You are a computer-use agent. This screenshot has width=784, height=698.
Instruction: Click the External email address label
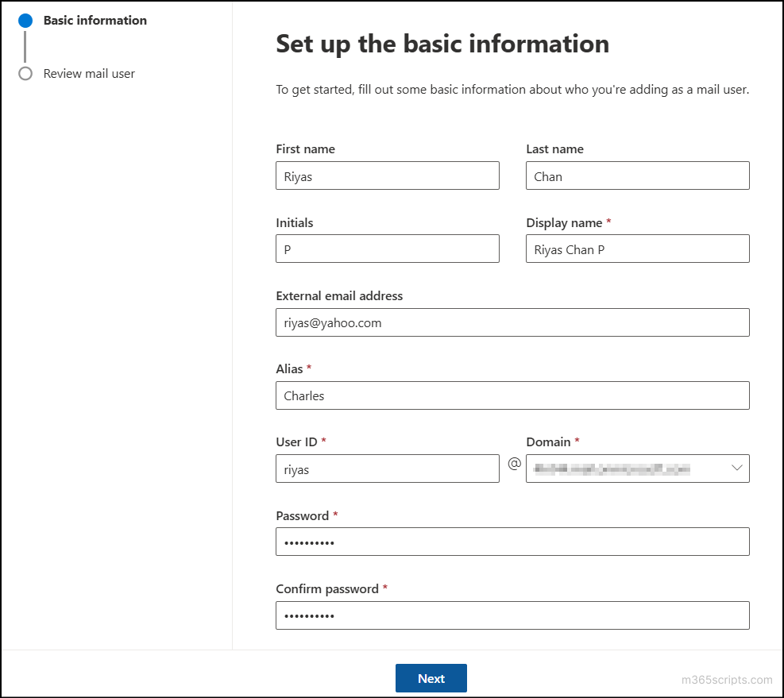coord(339,296)
